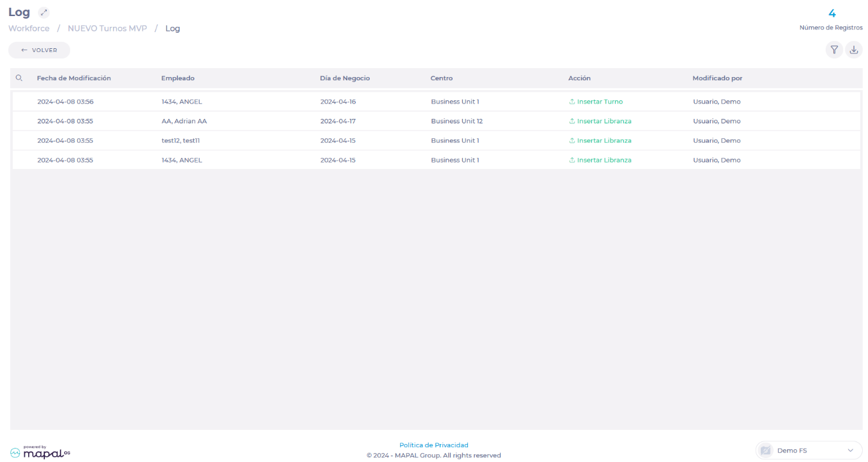The height and width of the screenshot is (462, 868).
Task: Sort by Empleado column header
Action: point(178,78)
